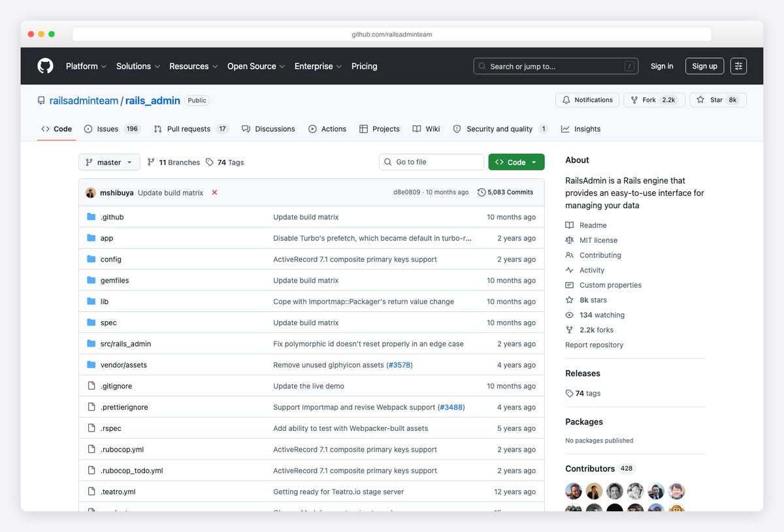The image size is (784, 532).
Task: Click the GitHub octocat logo
Action: point(45,66)
